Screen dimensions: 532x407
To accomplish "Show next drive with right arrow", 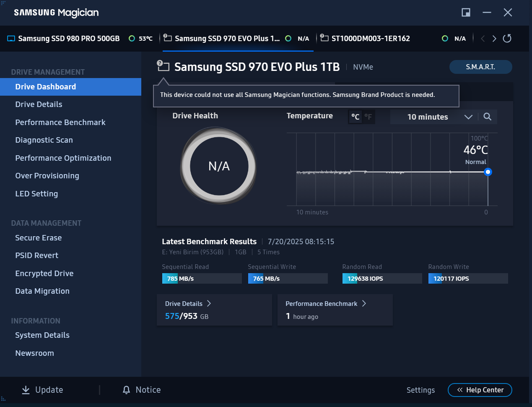I will [x=494, y=39].
